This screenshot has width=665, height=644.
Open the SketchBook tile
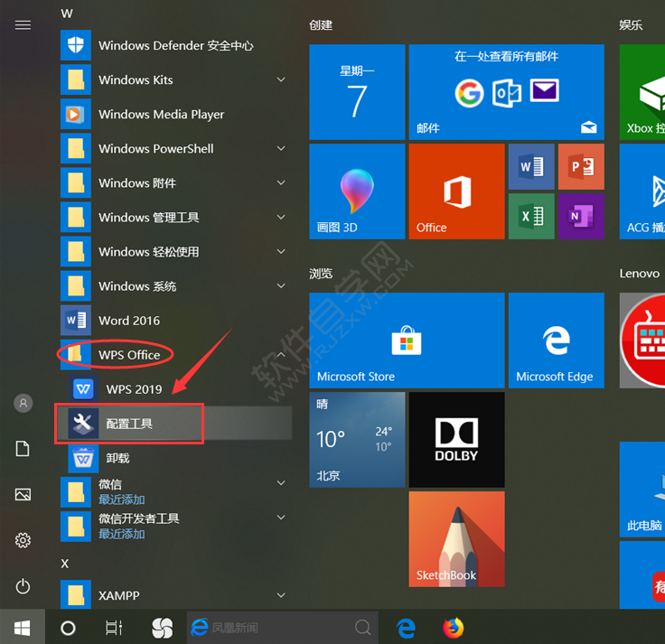[x=457, y=539]
